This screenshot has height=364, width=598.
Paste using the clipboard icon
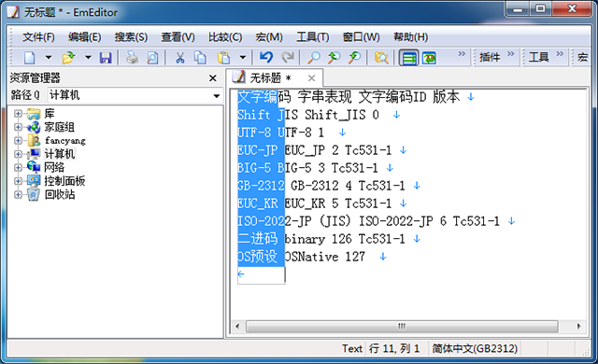coord(224,58)
